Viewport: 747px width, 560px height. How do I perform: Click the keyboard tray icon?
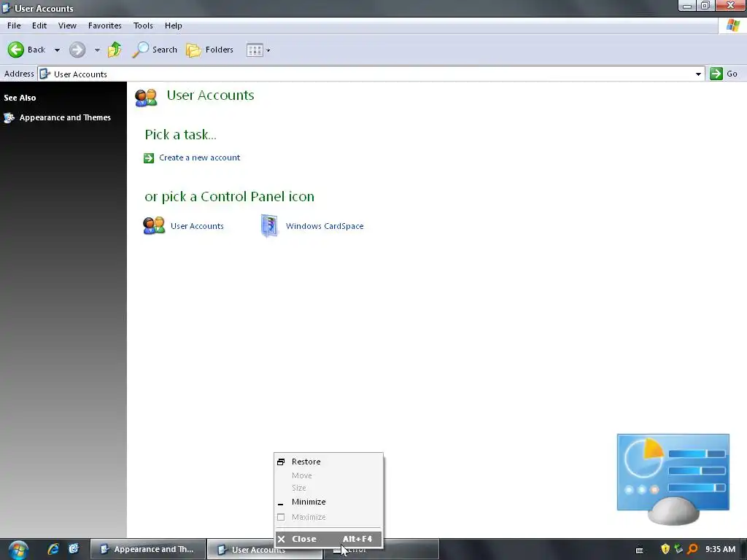pyautogui.click(x=639, y=550)
